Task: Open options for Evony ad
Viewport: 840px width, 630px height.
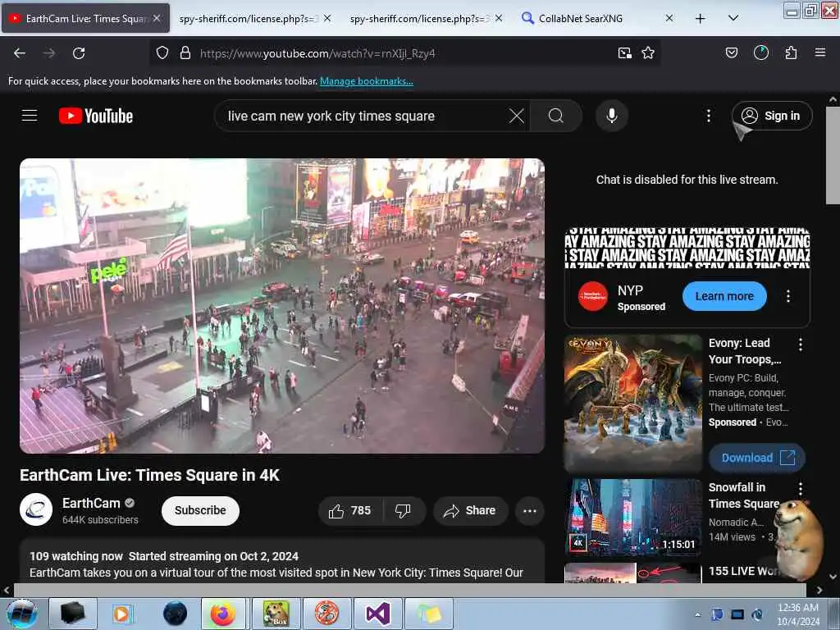Action: [801, 345]
